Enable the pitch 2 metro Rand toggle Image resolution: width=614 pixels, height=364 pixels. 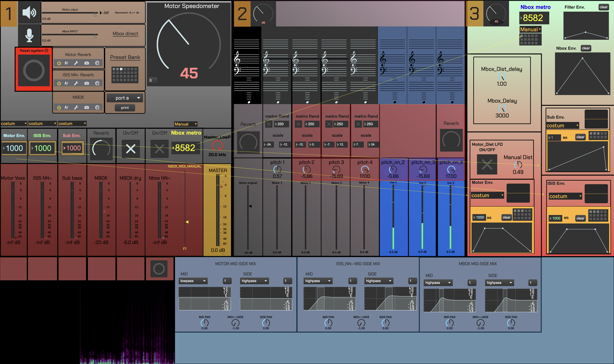(x=298, y=124)
